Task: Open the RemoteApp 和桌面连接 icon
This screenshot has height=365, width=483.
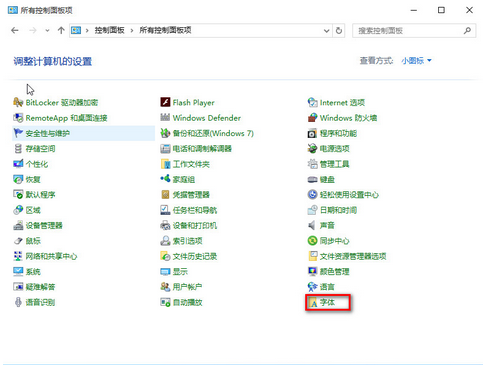Action: 18,118
